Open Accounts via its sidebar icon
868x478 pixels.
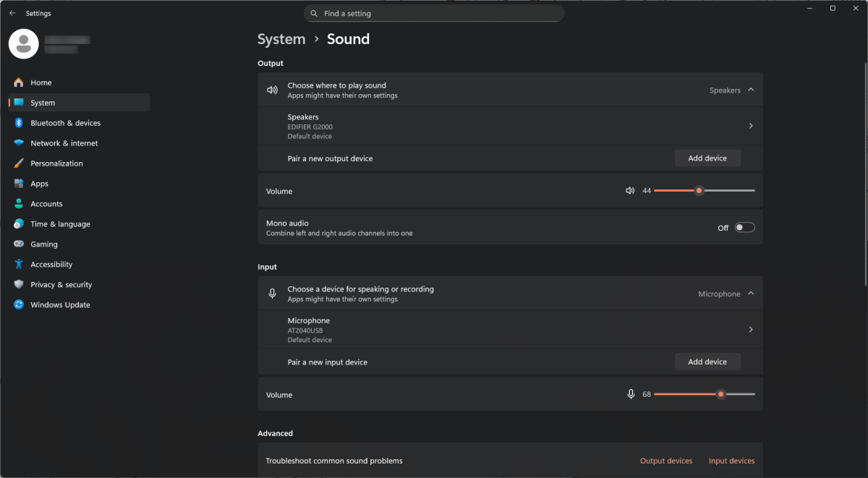coord(20,203)
